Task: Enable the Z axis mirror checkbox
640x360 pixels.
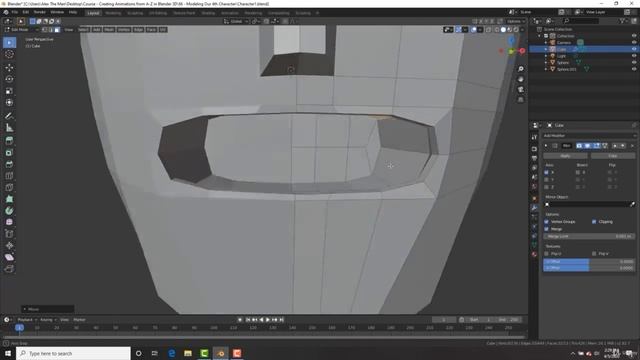Action: (x=547, y=187)
